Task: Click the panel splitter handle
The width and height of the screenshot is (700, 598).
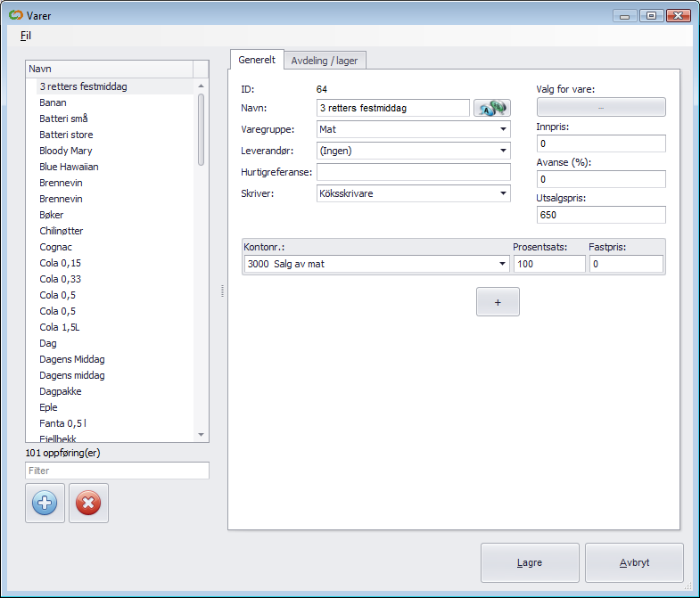Action: 222,291
